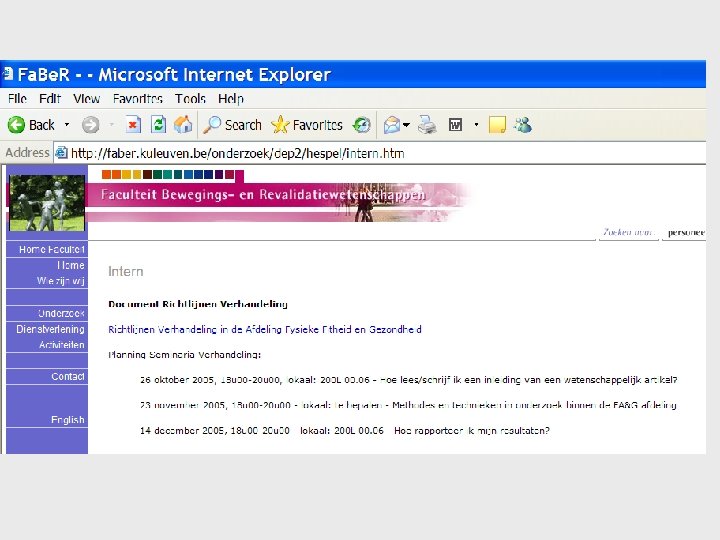This screenshot has height=540, width=720.
Task: Open the Onderzoek sidebar link
Action: 62,313
